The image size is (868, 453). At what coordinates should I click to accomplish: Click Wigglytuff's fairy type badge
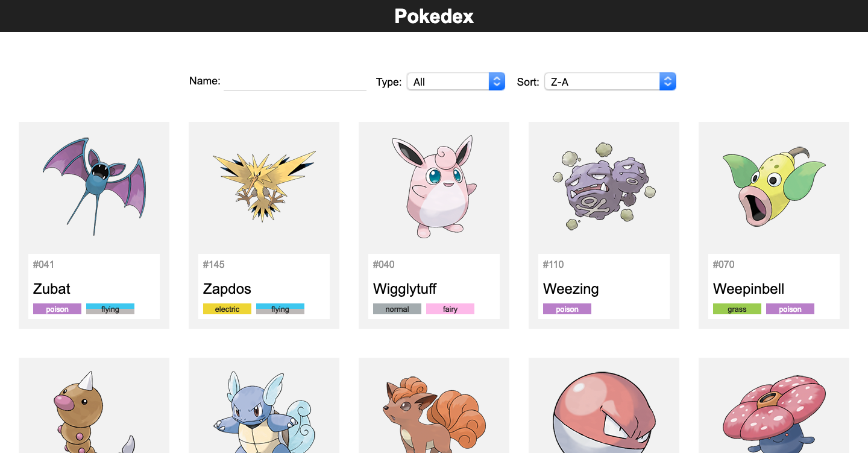pos(450,309)
